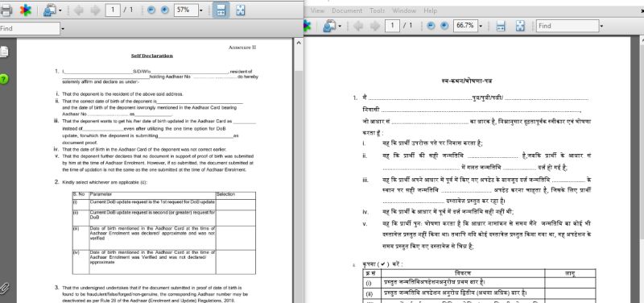Screen dimensions: 644x303
Task: Click the print icon in left window
Action: tap(6, 10)
